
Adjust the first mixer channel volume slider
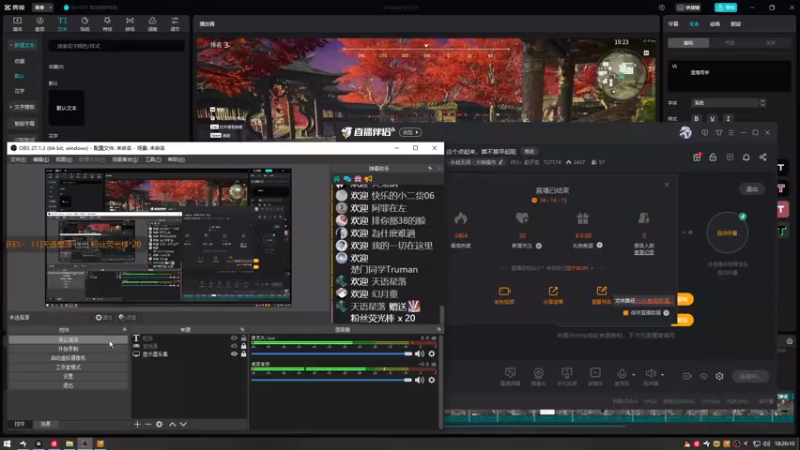[x=332, y=354]
